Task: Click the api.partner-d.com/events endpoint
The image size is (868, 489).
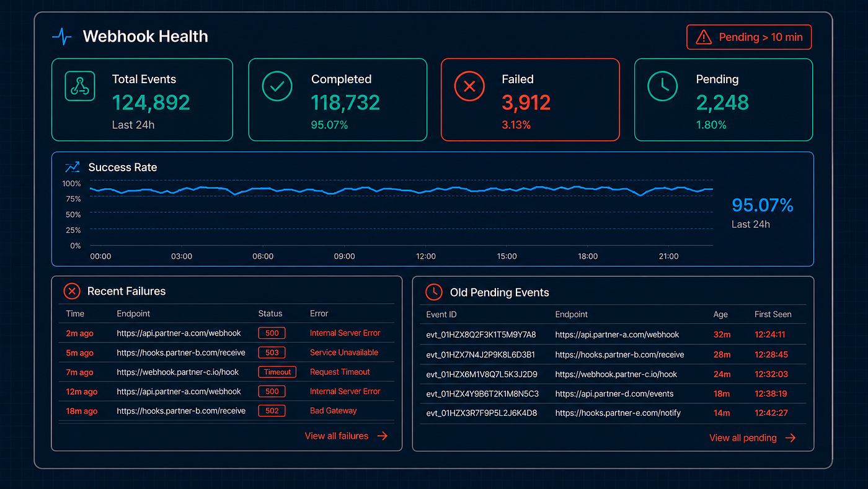Action: pos(614,393)
